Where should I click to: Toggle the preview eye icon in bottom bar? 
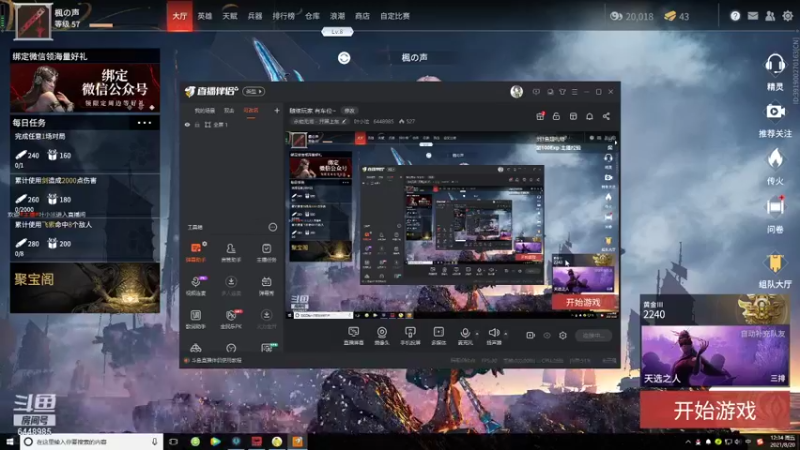547,335
